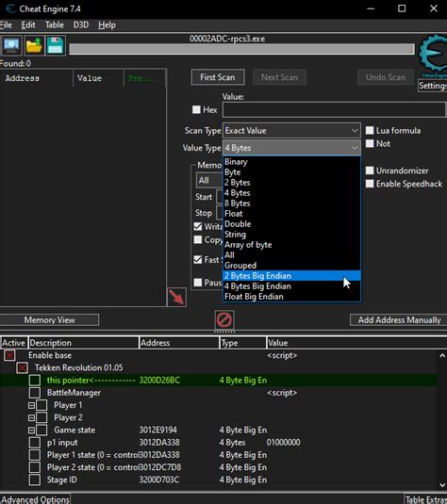Expand the Game state group
The width and height of the screenshot is (447, 504).
(x=31, y=431)
